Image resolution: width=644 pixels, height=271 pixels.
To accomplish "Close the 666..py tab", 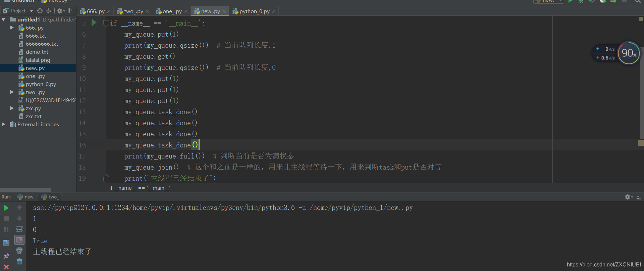I will click(x=109, y=11).
